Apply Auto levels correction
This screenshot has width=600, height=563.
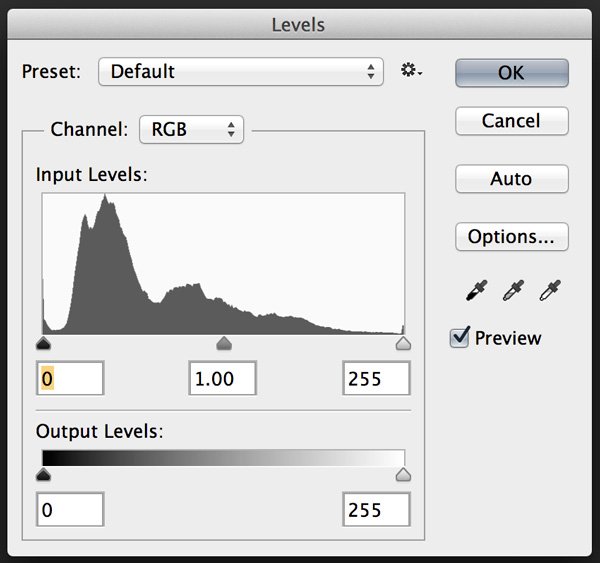pos(512,179)
